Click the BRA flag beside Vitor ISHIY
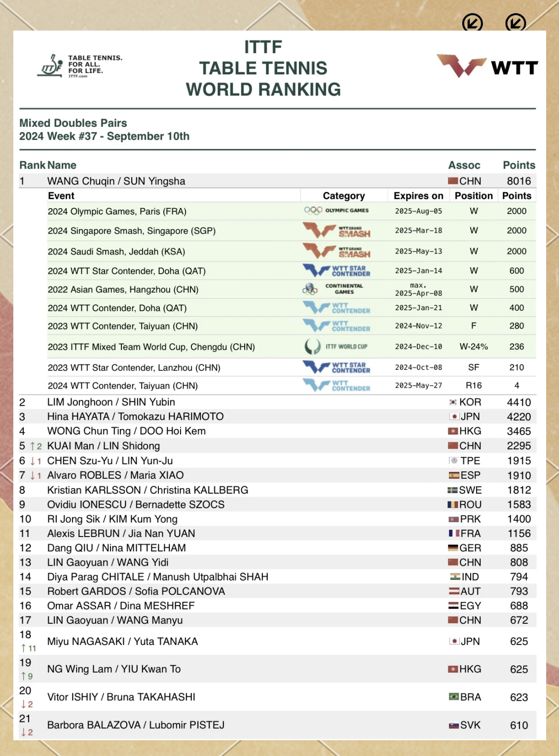The height and width of the screenshot is (756, 559). click(453, 697)
